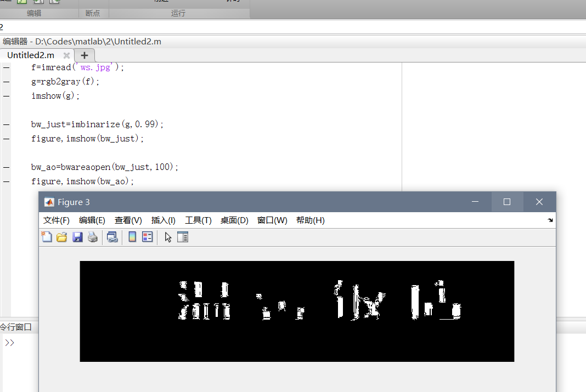Insert legend using the toolbar icon

[147, 237]
